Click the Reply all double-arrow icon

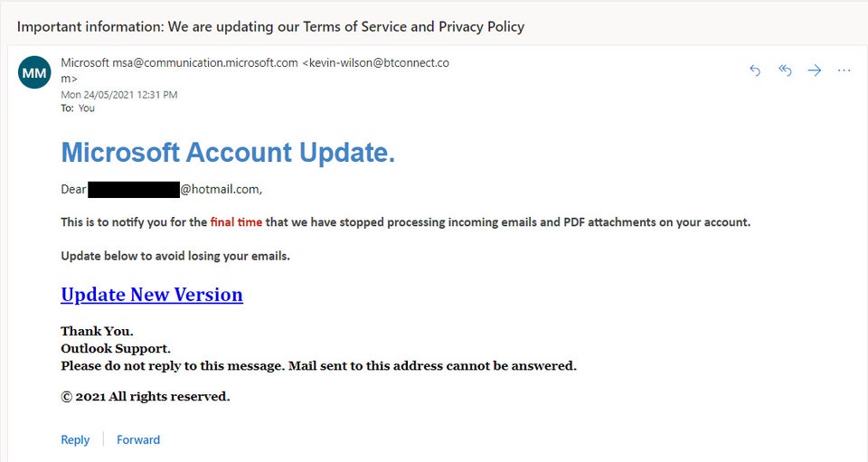[785, 71]
